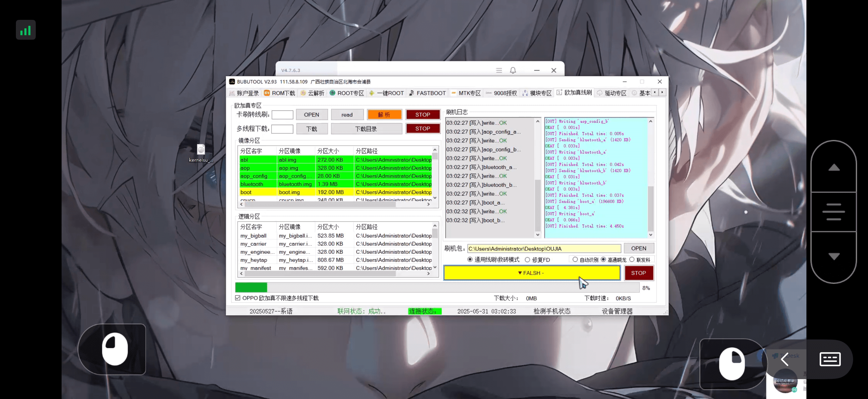868x399 pixels.
Task: Click the 下载目录 button
Action: 366,129
